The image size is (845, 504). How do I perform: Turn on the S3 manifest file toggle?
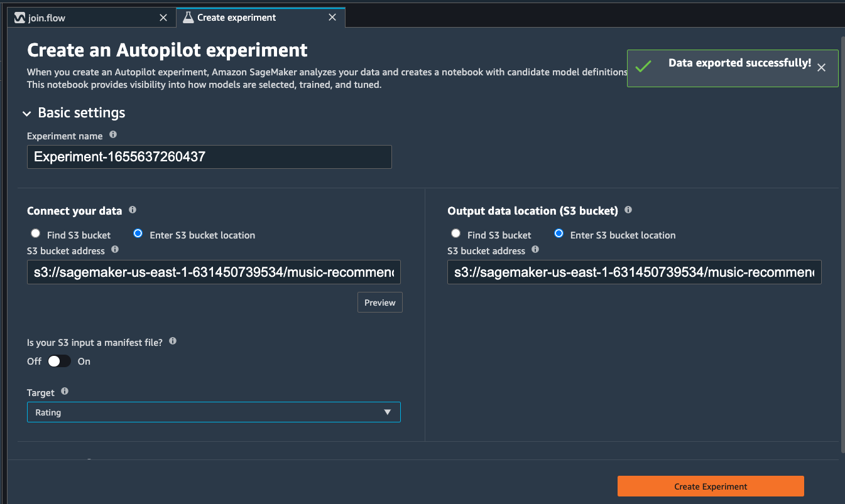click(59, 362)
